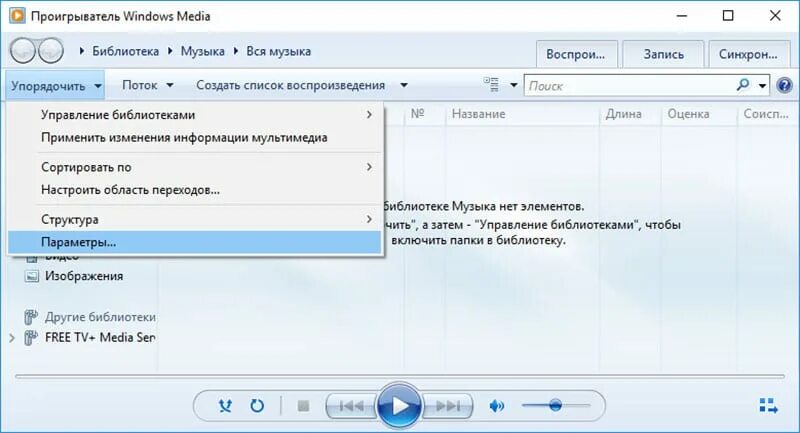Open breadcrumb arrow before Вся музыка
Screen dimensions: 800x433
pyautogui.click(x=236, y=51)
